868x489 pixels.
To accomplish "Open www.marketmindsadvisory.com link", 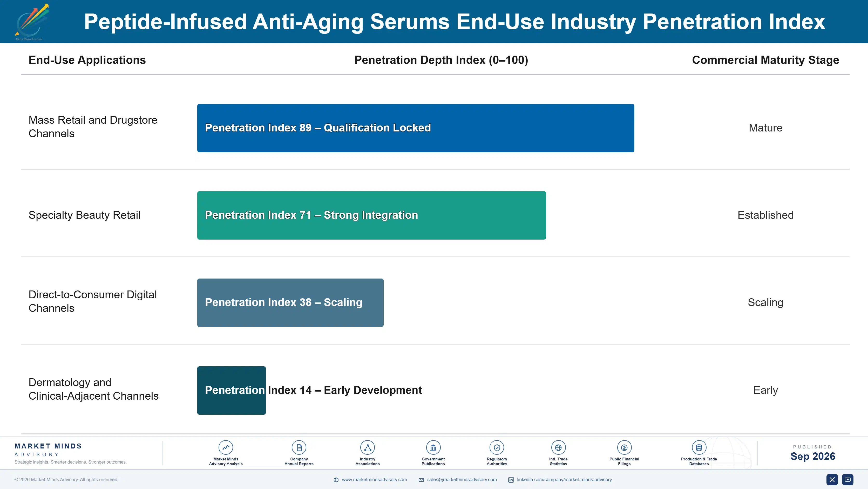I will pyautogui.click(x=374, y=480).
